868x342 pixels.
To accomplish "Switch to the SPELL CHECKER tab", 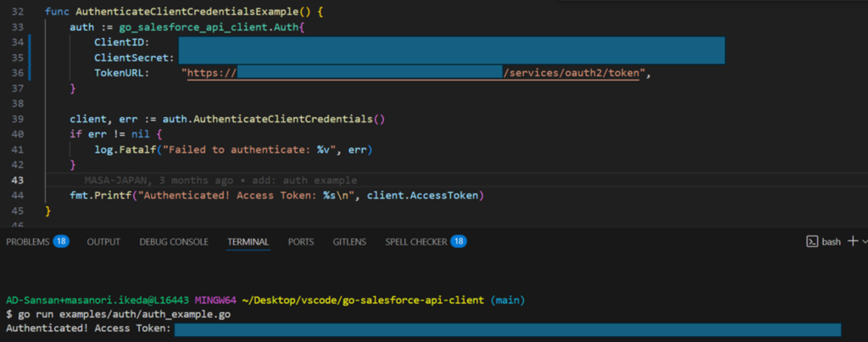I will [426, 242].
